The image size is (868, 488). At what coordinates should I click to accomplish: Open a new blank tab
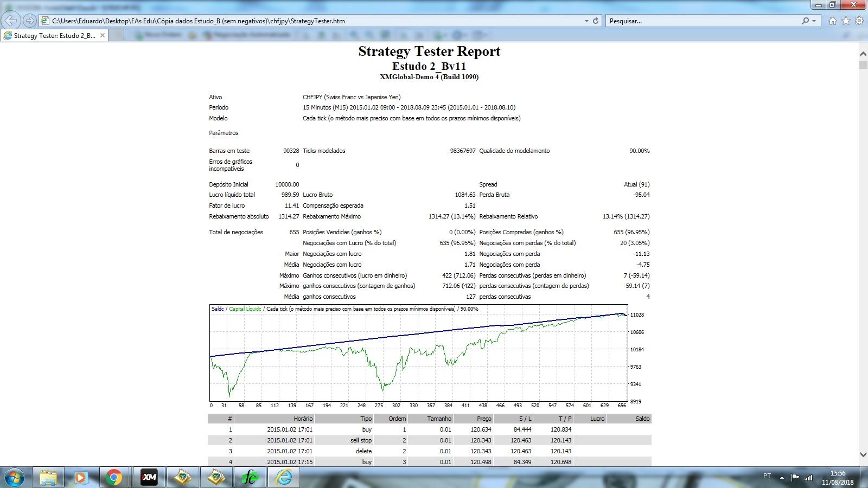(x=117, y=35)
